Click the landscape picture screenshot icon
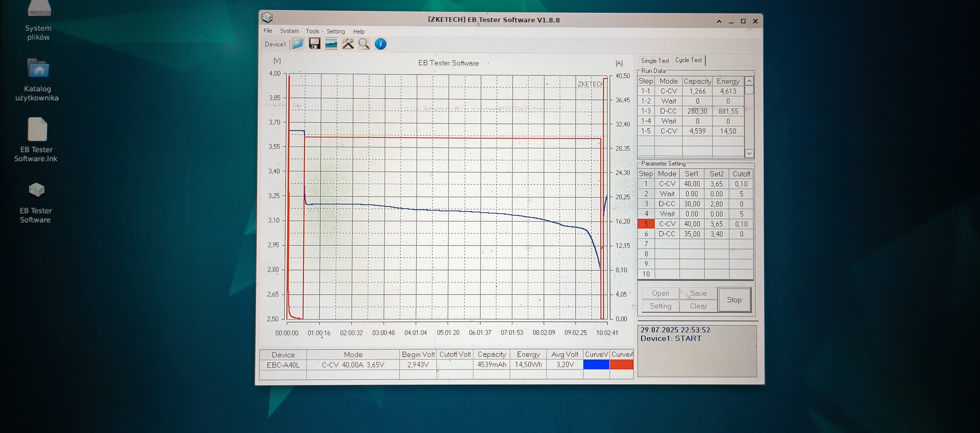Viewport: 980px width, 433px height. pos(331,44)
